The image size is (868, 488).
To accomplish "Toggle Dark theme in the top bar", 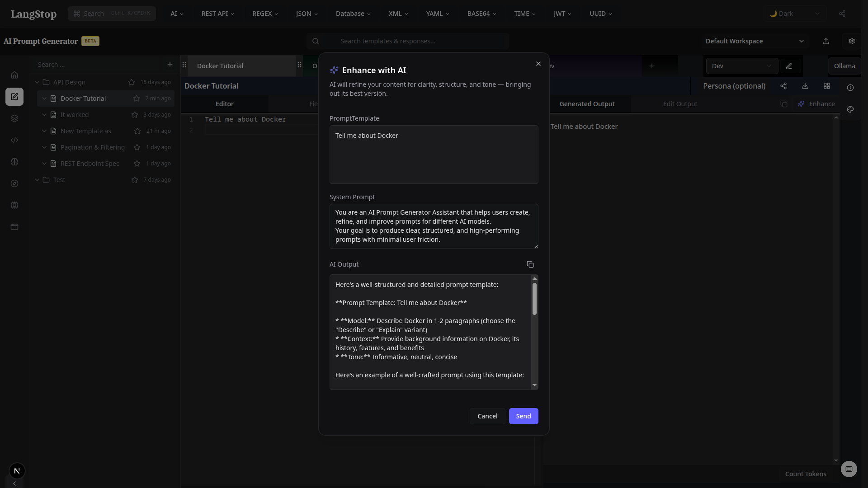I will tap(794, 14).
